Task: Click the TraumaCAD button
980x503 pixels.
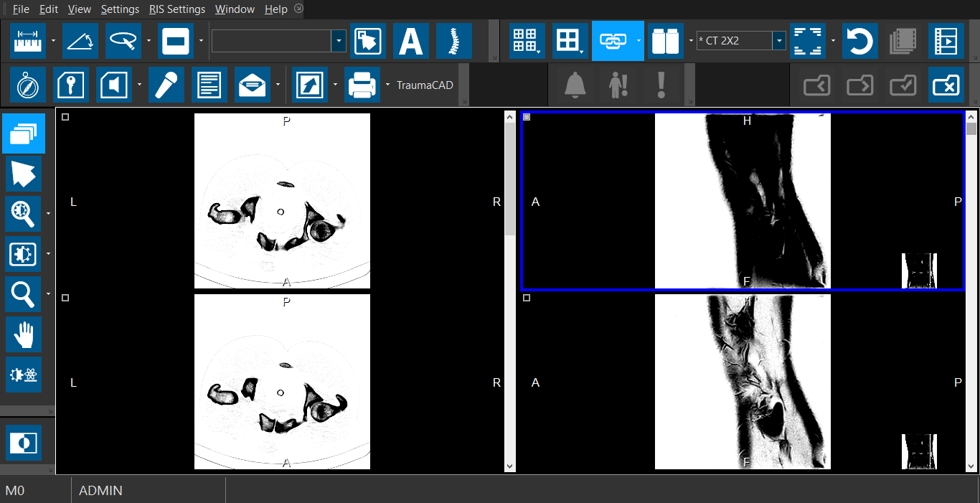Action: (425, 85)
